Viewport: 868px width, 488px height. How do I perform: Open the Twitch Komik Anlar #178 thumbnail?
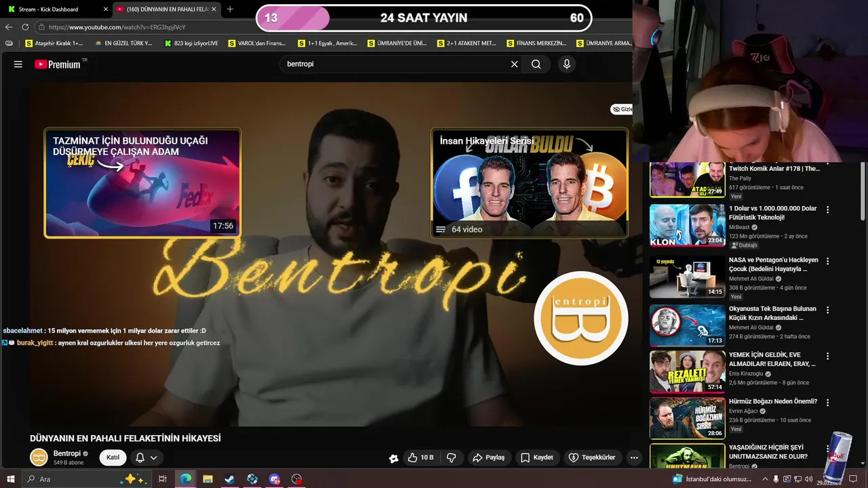pyautogui.click(x=687, y=180)
